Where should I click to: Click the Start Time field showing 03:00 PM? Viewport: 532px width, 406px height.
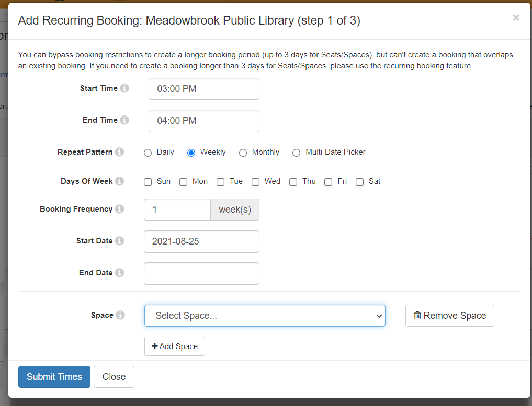point(204,89)
